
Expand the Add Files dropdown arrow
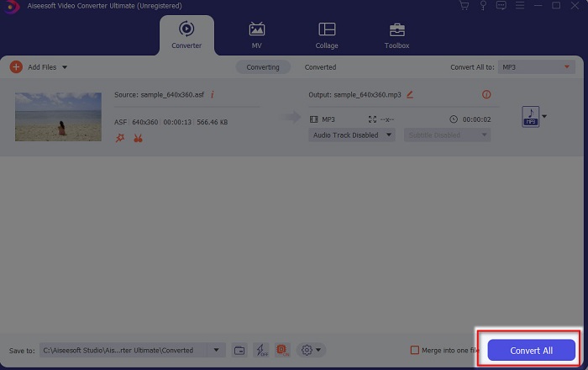[x=65, y=67]
